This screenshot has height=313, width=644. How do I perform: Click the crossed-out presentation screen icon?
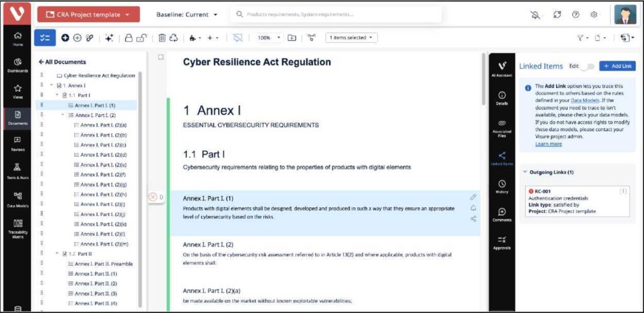point(237,38)
